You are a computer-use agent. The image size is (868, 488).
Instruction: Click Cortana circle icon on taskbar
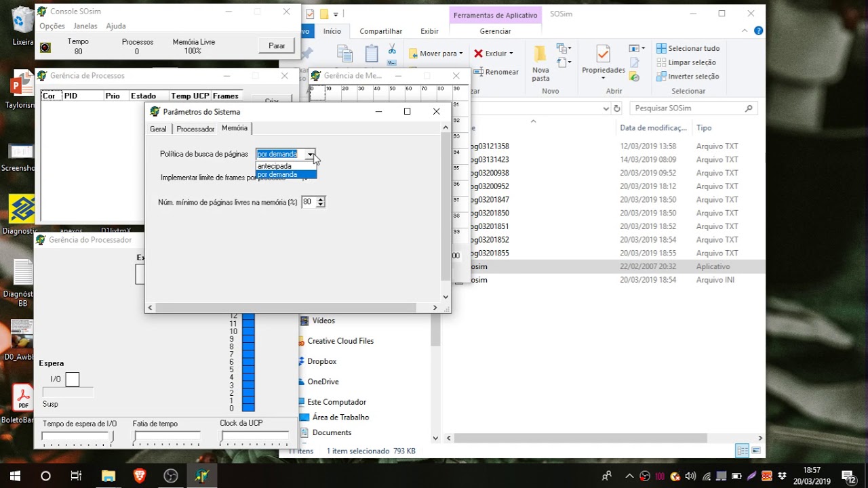point(45,476)
